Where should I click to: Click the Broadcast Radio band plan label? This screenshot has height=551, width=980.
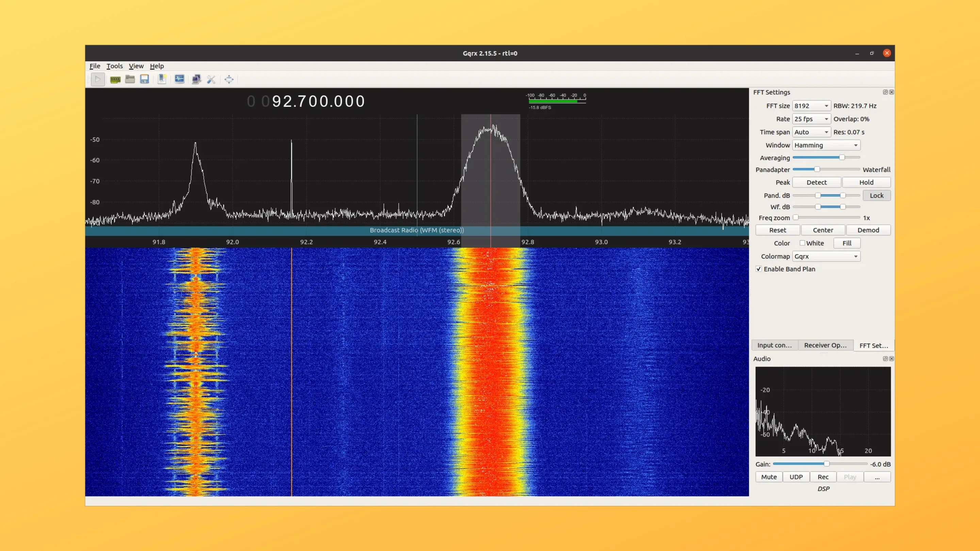pyautogui.click(x=416, y=230)
